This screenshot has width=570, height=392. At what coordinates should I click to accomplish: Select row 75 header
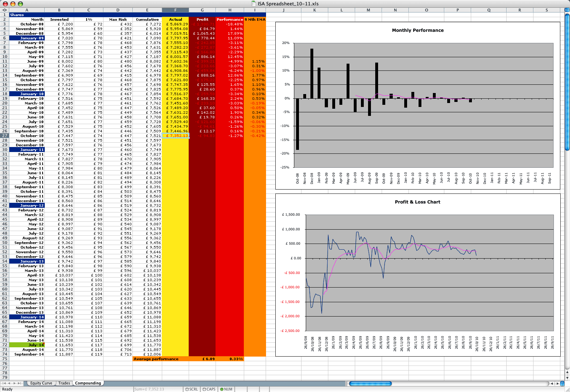point(5,359)
